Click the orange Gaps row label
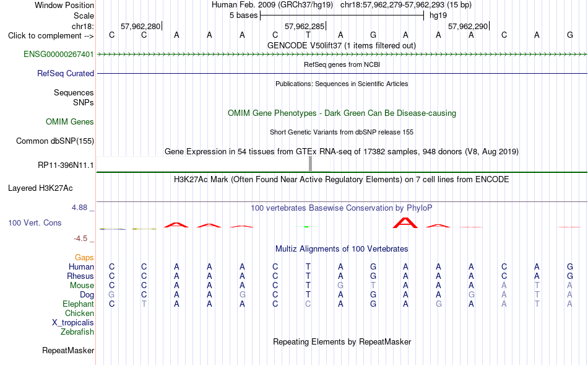The height and width of the screenshot is (365, 588). (x=84, y=257)
